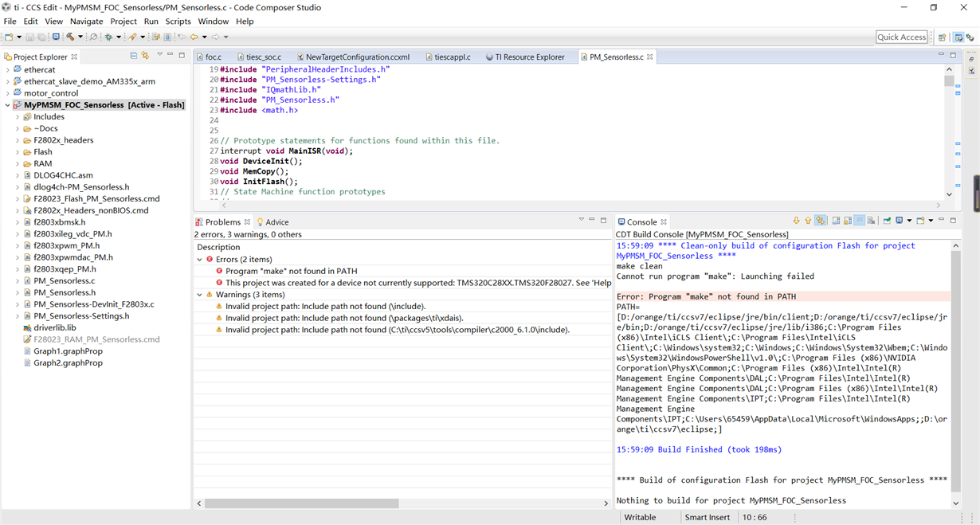980x525 pixels.
Task: Toggle Scroll Lock in Console toolbar
Action: [x=848, y=221]
